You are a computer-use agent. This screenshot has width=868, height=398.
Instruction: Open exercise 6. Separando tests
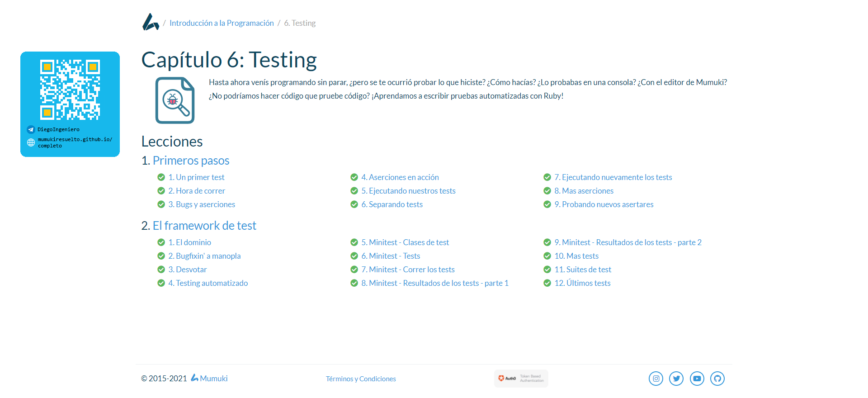tap(392, 204)
